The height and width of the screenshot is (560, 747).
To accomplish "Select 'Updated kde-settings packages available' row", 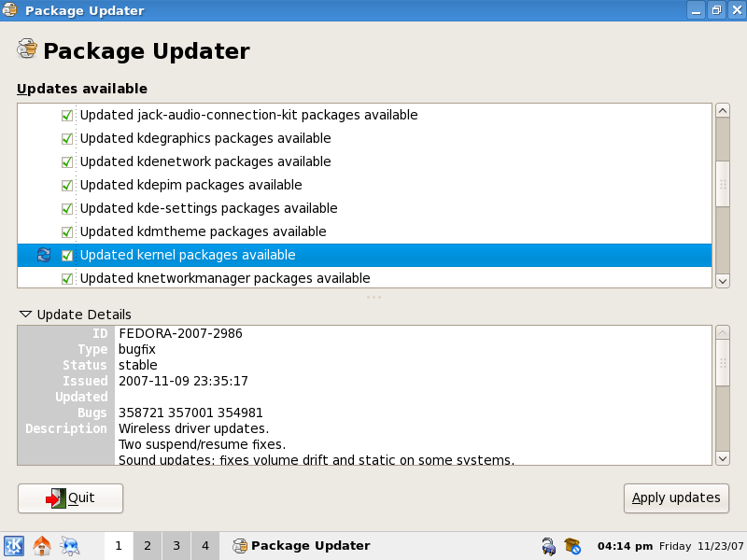I will click(364, 208).
